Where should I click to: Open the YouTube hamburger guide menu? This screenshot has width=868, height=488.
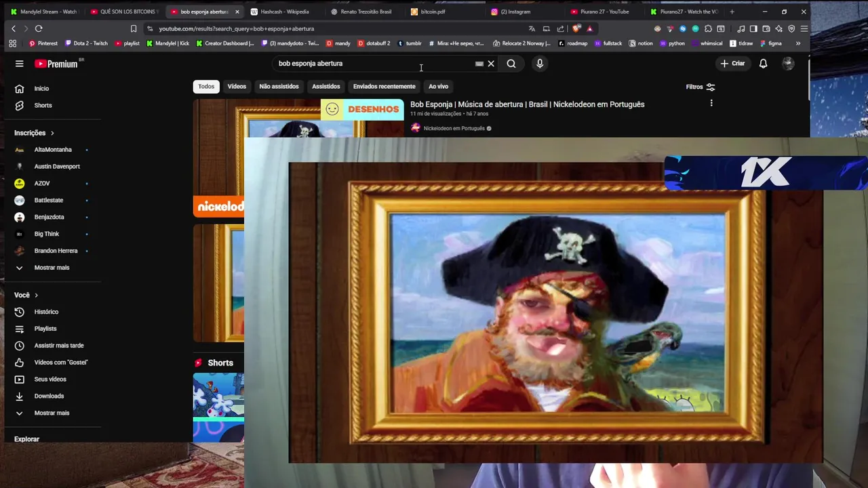[19, 64]
